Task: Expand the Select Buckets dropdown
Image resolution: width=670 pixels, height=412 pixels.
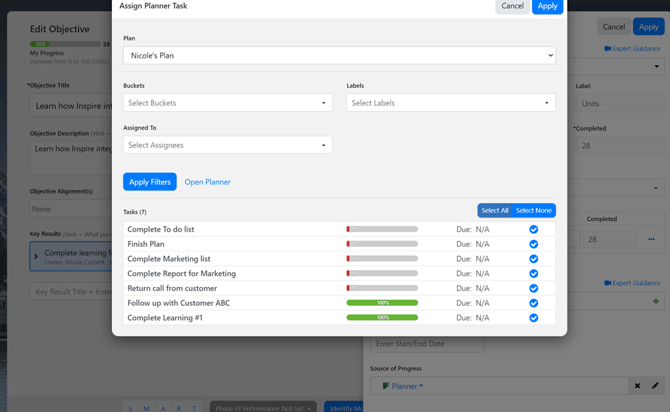Action: point(227,103)
